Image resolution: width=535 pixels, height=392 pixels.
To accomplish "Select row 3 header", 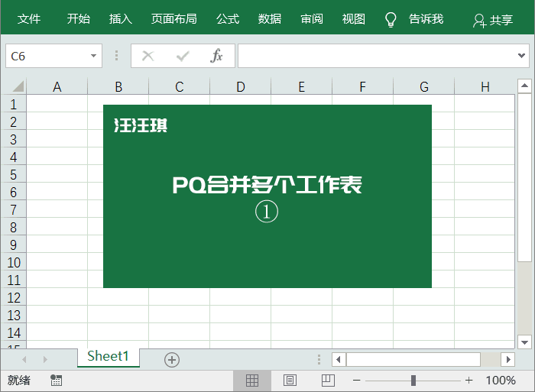I will coord(14,139).
